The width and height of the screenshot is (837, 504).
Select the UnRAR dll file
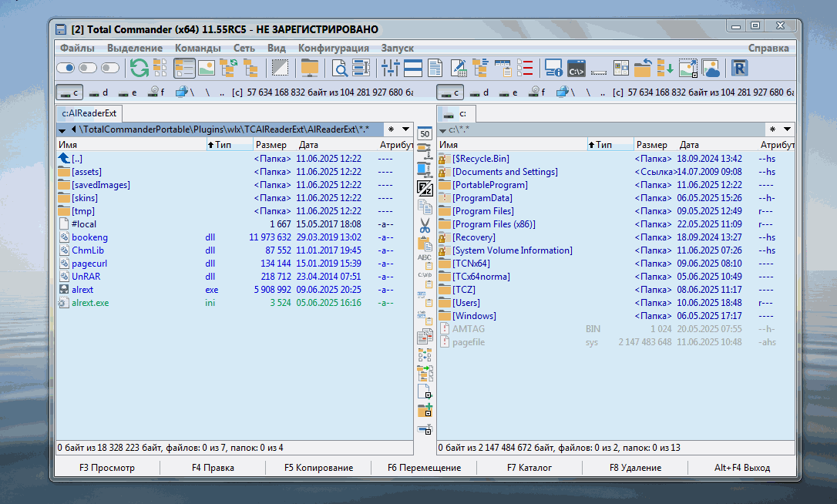(x=235, y=277)
